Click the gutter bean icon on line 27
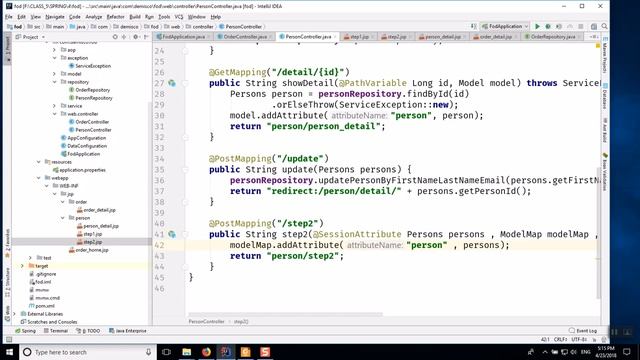Image resolution: width=640 pixels, height=360 pixels. (172, 83)
